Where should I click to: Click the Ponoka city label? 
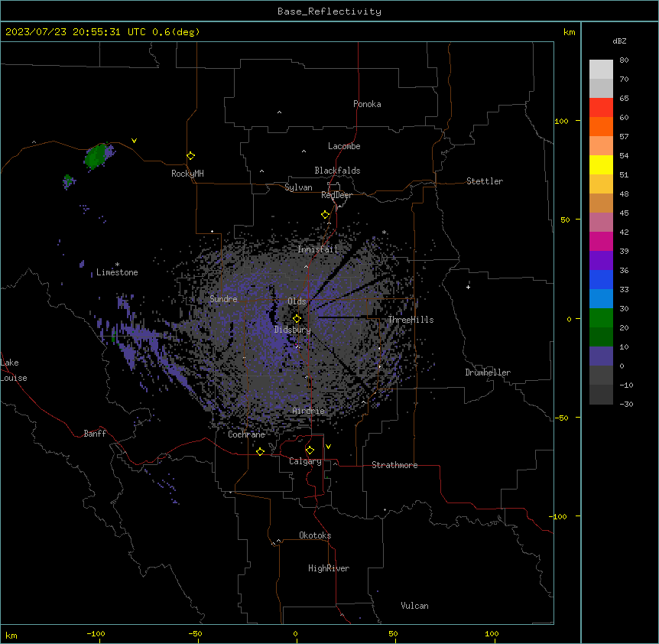367,104
